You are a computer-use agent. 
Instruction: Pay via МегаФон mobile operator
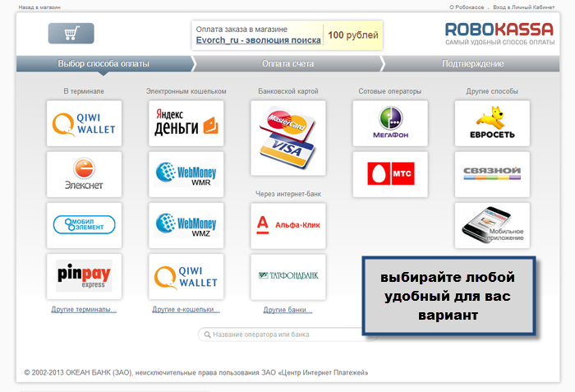point(389,124)
